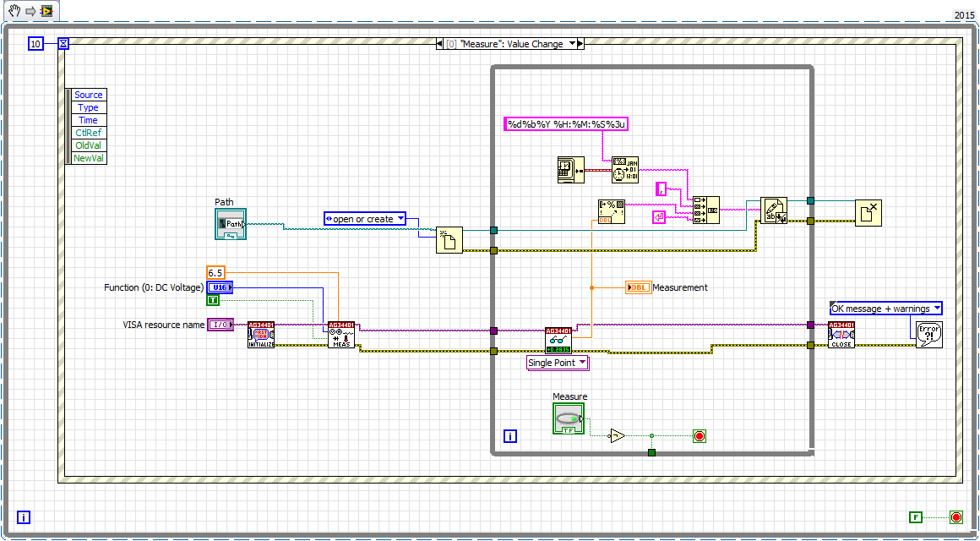Screen dimensions: 980x541
Task: Click the Measure boolean control terminal
Action: click(x=568, y=418)
